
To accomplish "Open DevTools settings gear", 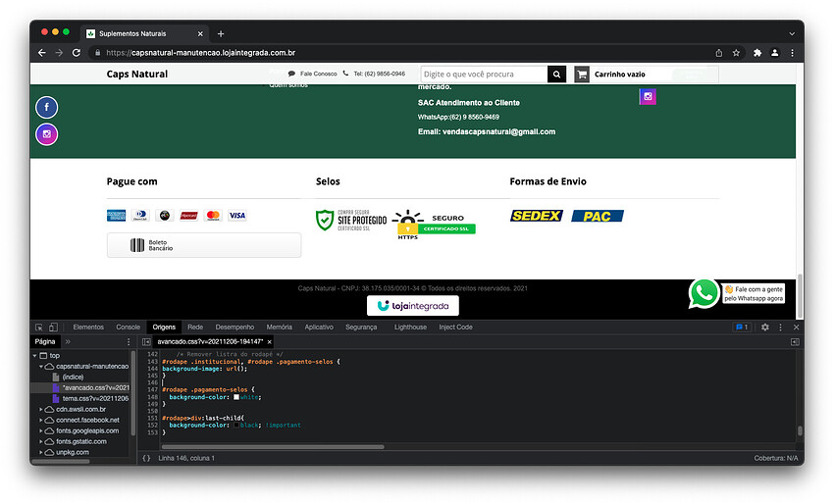I will click(x=765, y=328).
